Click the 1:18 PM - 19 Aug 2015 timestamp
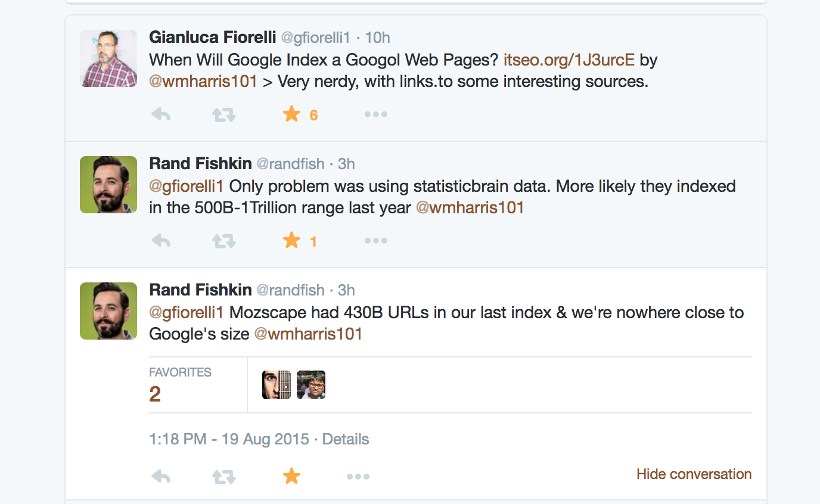Screen dimensions: 820x504 [229, 440]
